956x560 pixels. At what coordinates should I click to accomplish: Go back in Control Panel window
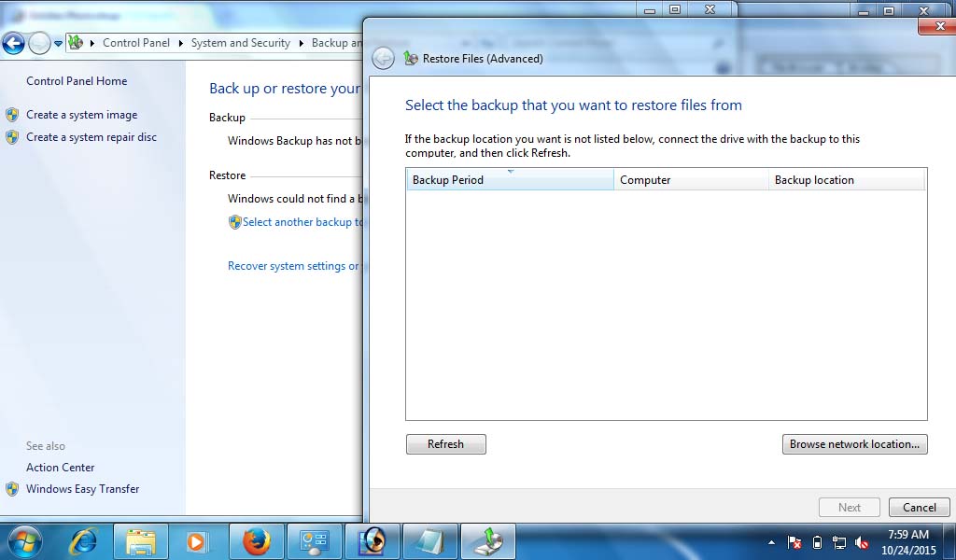click(x=13, y=43)
